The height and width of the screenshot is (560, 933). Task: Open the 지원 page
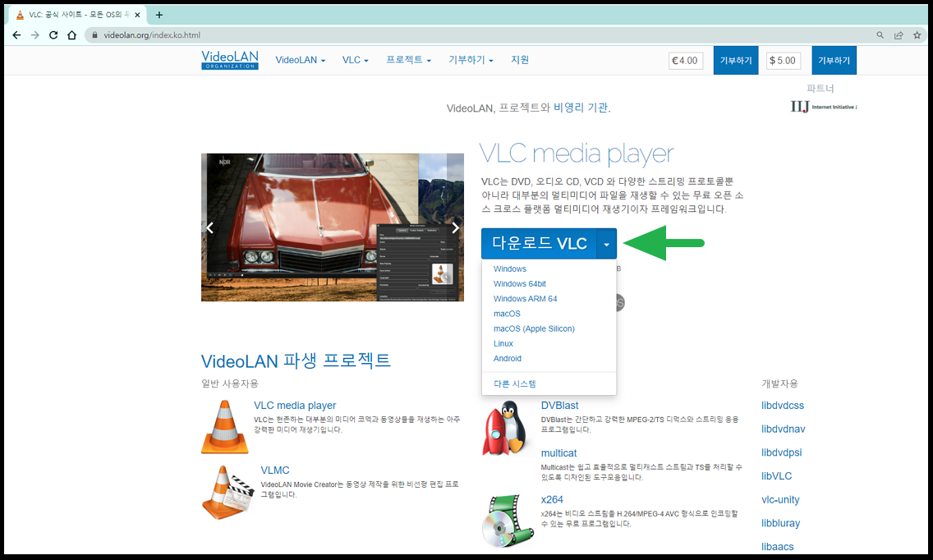(x=519, y=60)
